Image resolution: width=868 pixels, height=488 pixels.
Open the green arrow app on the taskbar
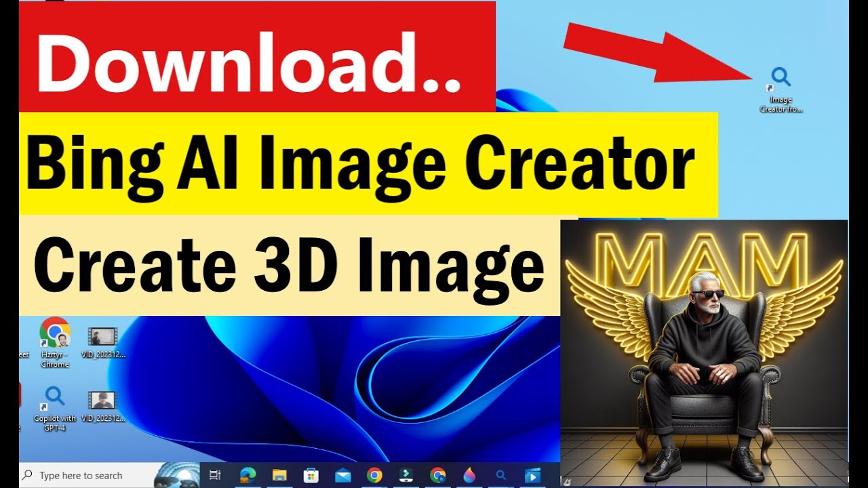(406, 475)
